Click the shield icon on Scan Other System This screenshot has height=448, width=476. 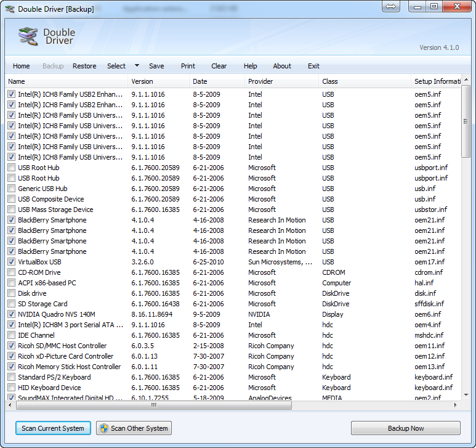104,428
